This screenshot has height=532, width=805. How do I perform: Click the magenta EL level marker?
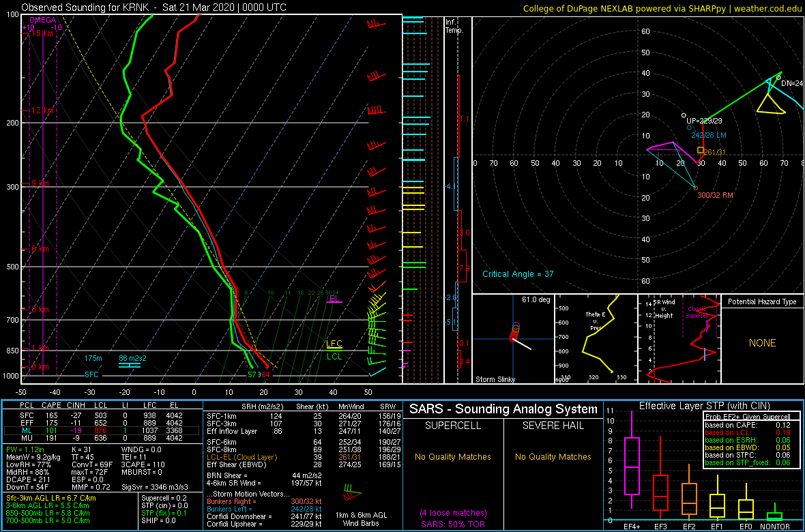334,299
